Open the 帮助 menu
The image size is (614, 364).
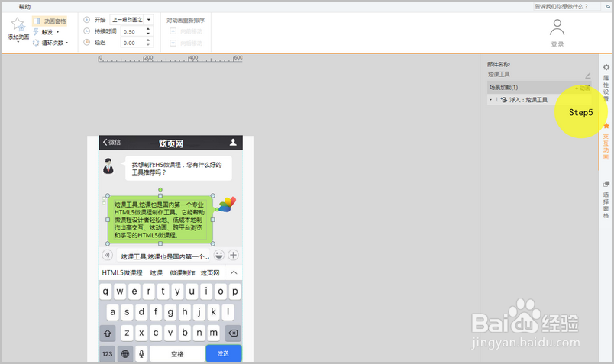tap(24, 7)
